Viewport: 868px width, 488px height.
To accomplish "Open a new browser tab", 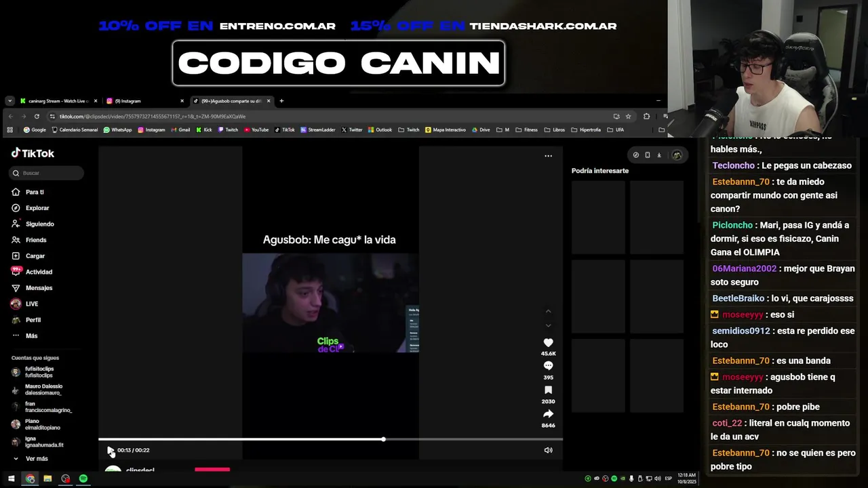I will click(x=281, y=101).
